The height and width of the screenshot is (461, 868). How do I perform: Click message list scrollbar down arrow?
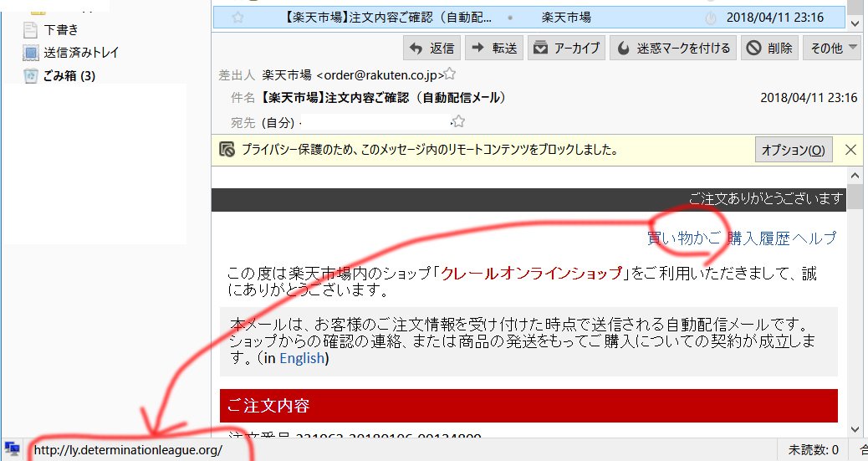(x=855, y=23)
